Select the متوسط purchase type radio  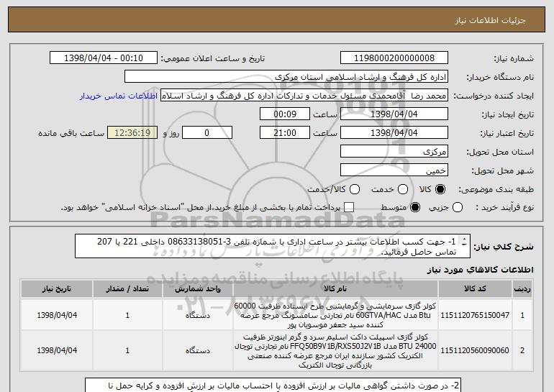pyautogui.click(x=415, y=207)
